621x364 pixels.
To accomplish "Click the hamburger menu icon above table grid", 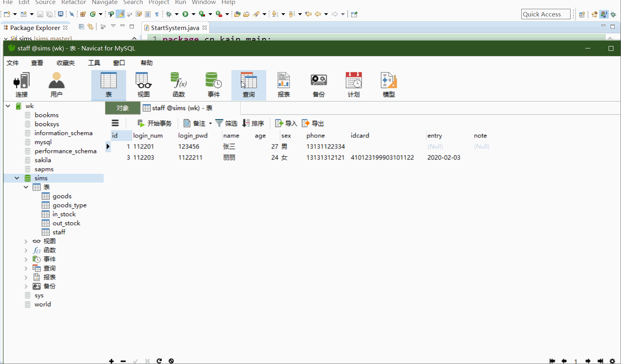I will tap(115, 123).
